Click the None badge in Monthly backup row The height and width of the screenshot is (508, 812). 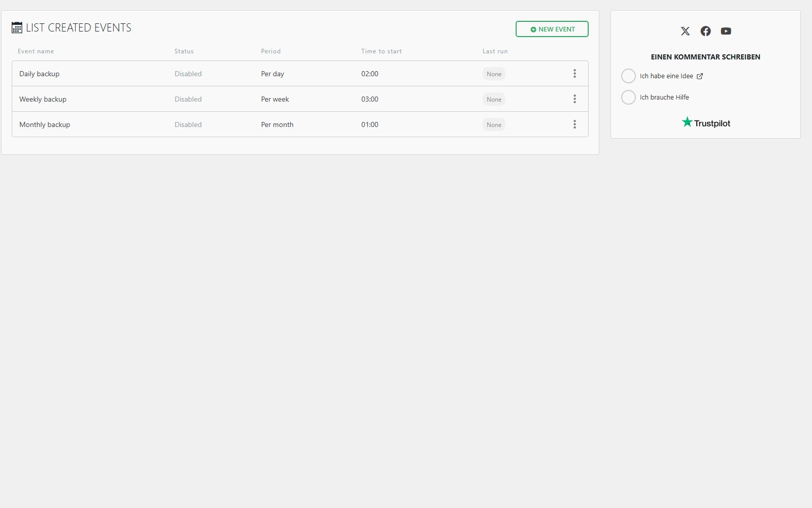pos(494,124)
